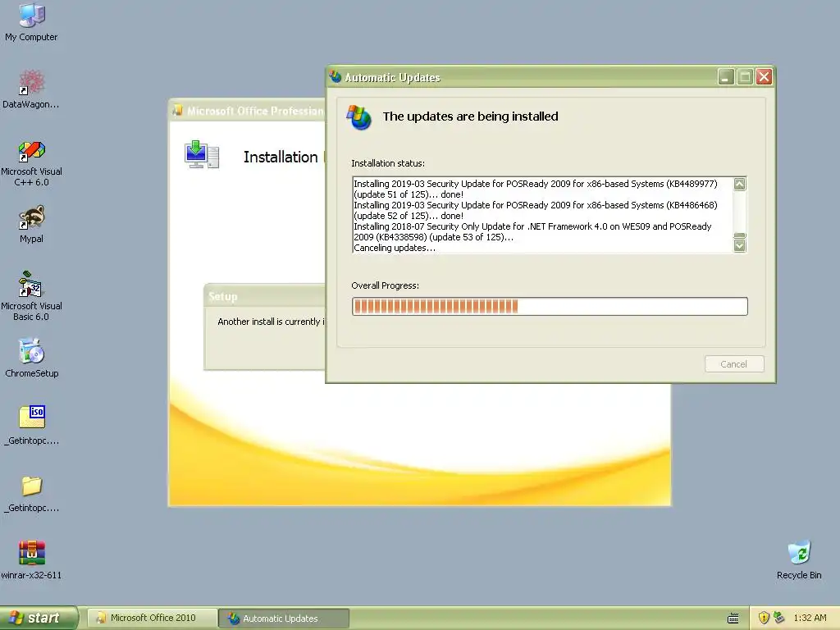Click the keyboard icon on the taskbar
Viewport: 840px width, 630px height.
point(733,619)
